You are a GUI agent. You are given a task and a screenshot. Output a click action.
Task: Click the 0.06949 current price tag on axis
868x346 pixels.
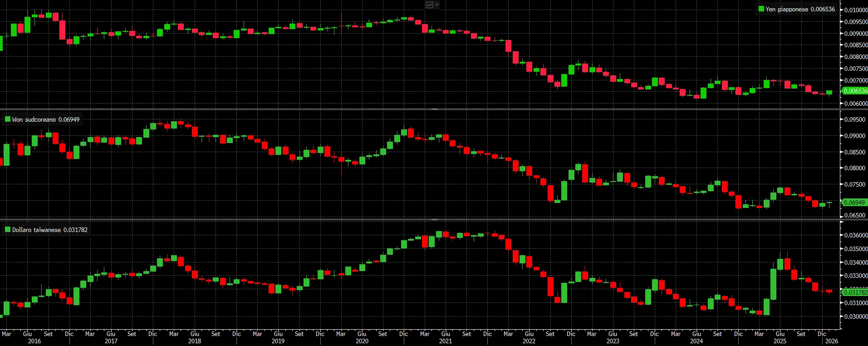coord(854,203)
